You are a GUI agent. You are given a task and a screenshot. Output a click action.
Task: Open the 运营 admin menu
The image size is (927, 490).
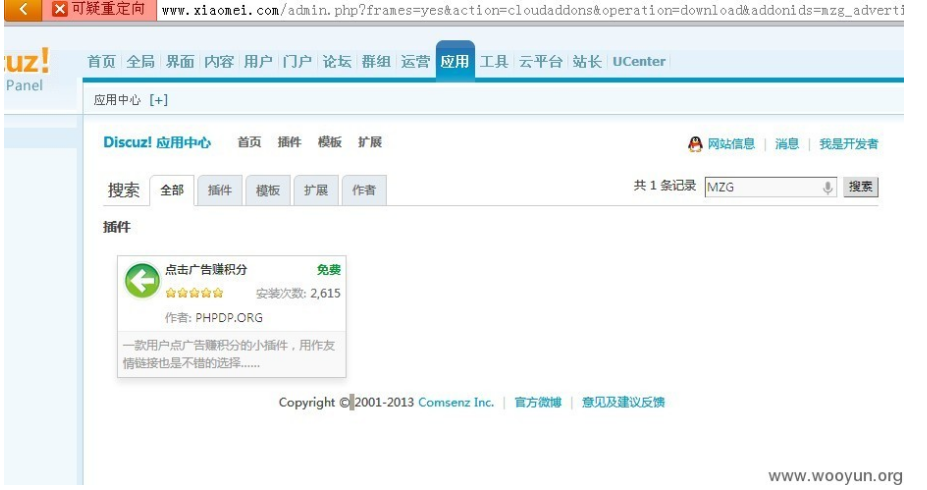click(x=416, y=61)
